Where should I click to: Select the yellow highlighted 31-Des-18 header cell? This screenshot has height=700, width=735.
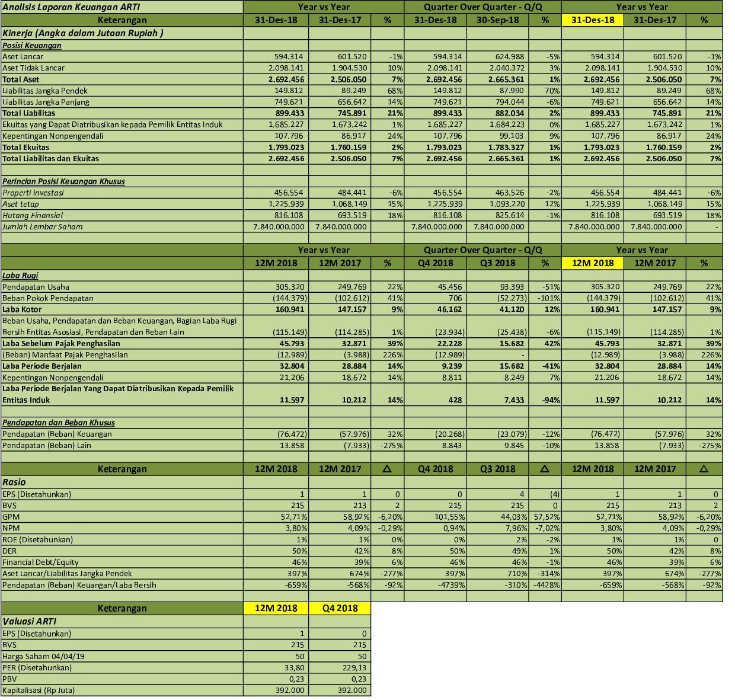(x=592, y=19)
